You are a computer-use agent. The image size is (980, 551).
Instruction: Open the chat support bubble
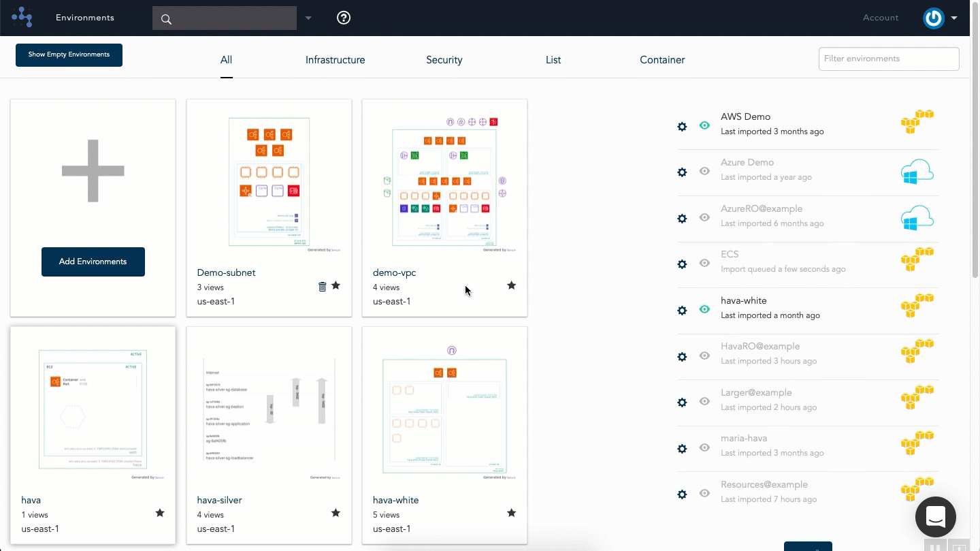coord(936,517)
